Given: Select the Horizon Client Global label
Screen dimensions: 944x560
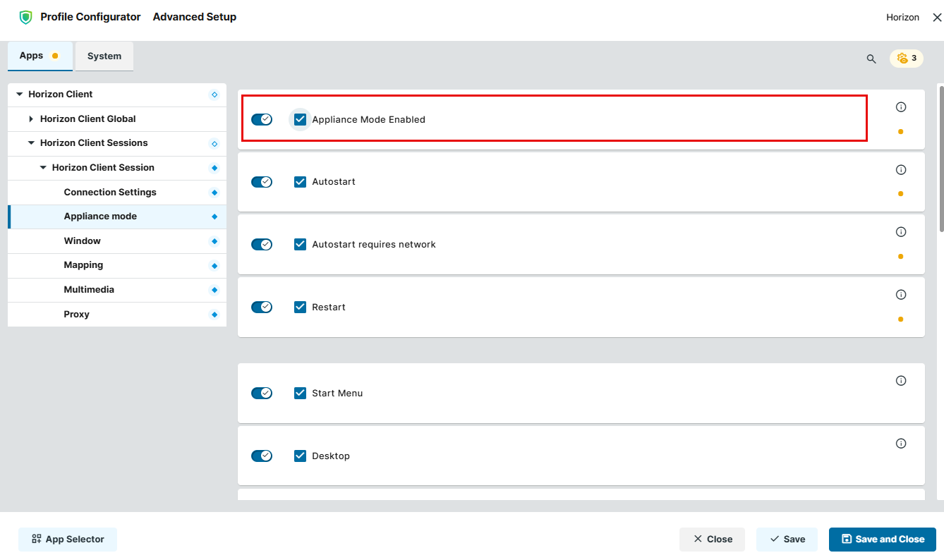Looking at the screenshot, I should point(87,119).
